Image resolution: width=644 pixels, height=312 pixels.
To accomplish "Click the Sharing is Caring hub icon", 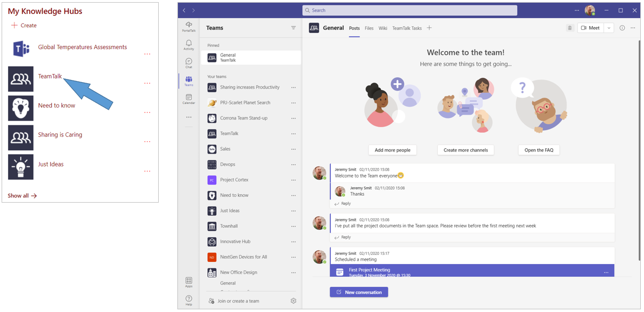I will (x=21, y=138).
